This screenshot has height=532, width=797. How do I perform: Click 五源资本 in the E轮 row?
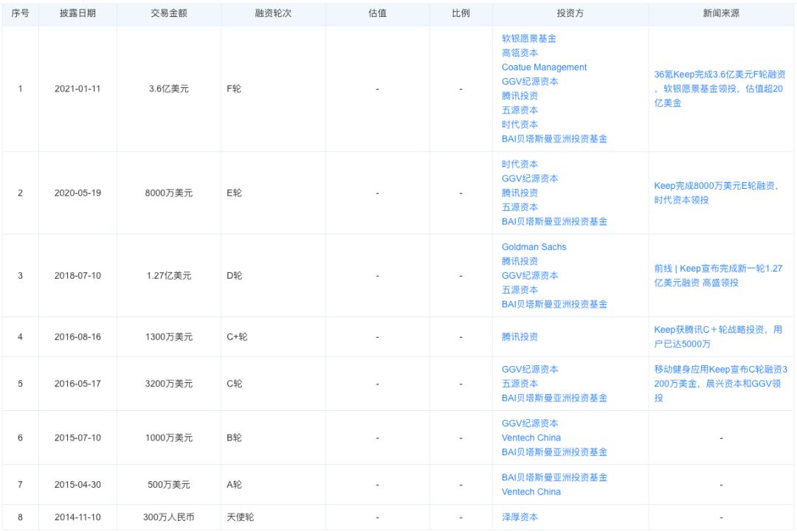[x=520, y=207]
